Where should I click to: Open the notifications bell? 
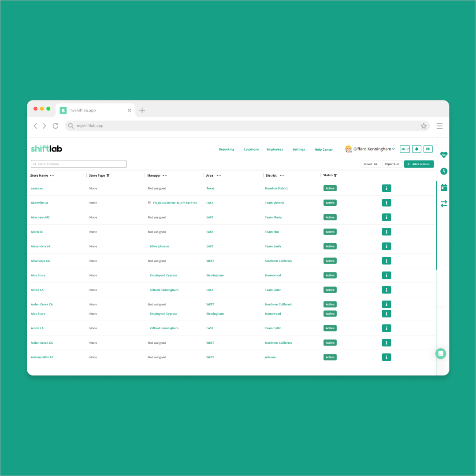click(x=416, y=149)
